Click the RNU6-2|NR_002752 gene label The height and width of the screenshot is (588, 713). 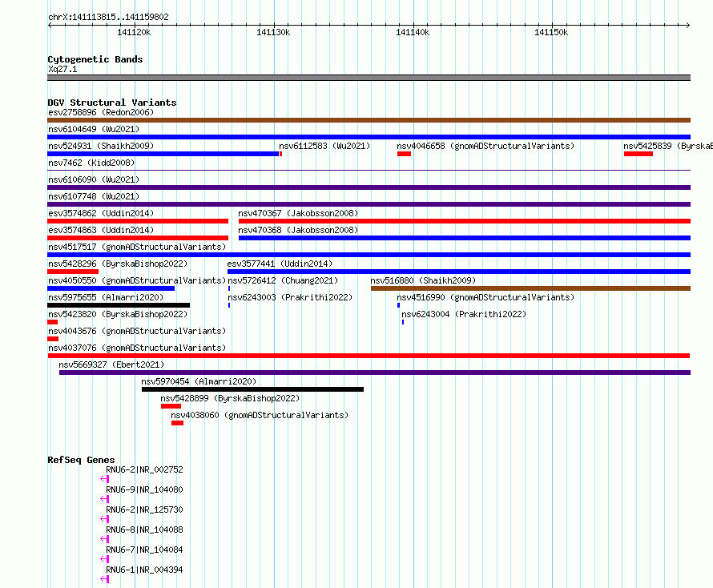pos(144,469)
